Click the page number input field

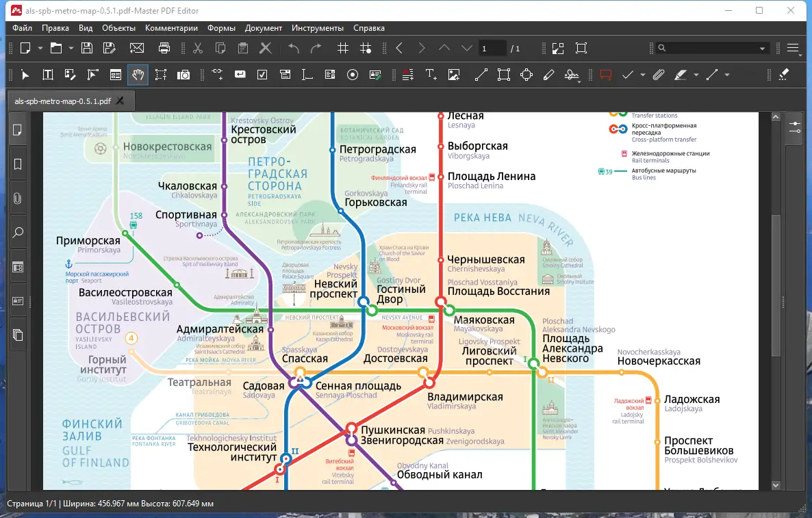coord(492,48)
